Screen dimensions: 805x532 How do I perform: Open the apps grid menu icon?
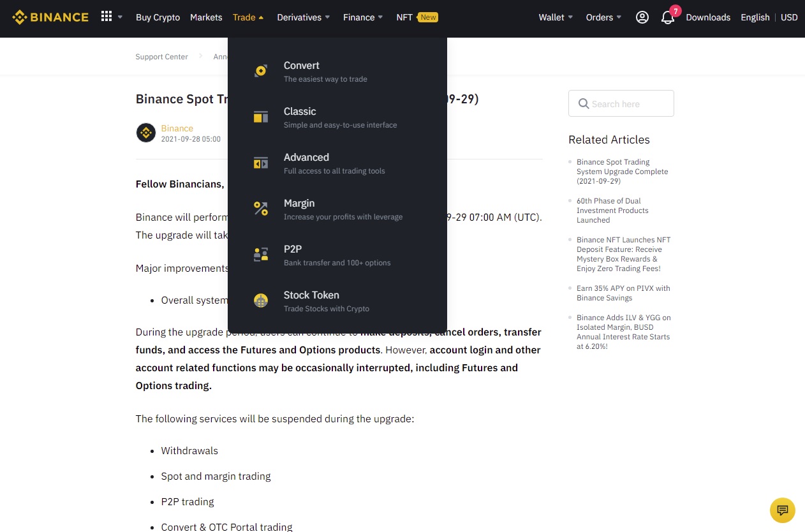pyautogui.click(x=107, y=17)
